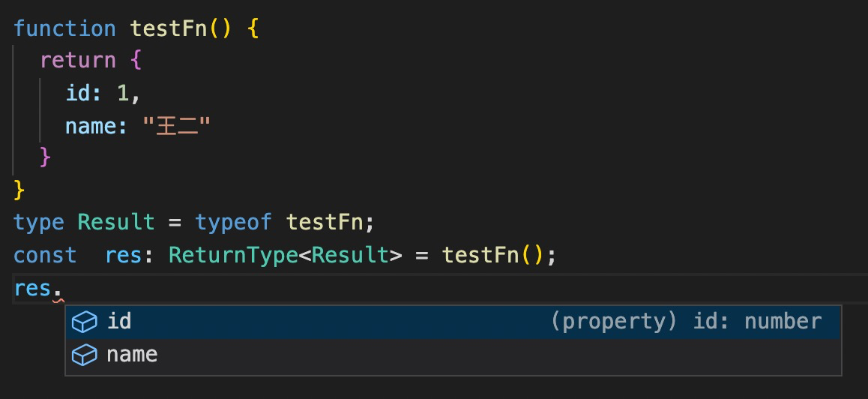Click the return keyword
Image resolution: width=868 pixels, height=399 pixels.
click(x=78, y=60)
